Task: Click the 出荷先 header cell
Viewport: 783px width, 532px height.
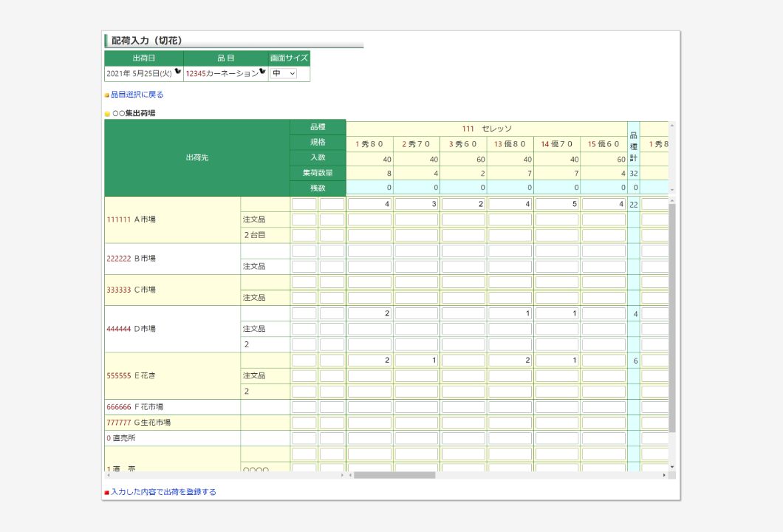Action: (x=197, y=158)
